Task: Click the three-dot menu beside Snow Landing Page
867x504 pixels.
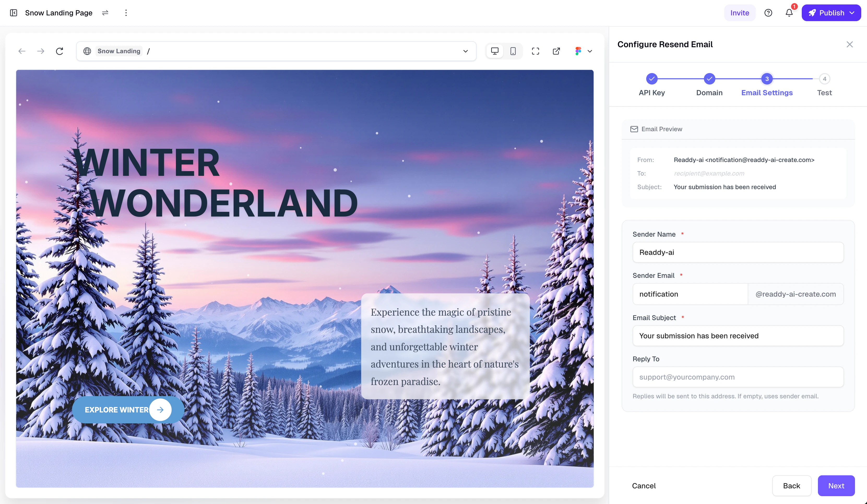Action: click(x=126, y=13)
